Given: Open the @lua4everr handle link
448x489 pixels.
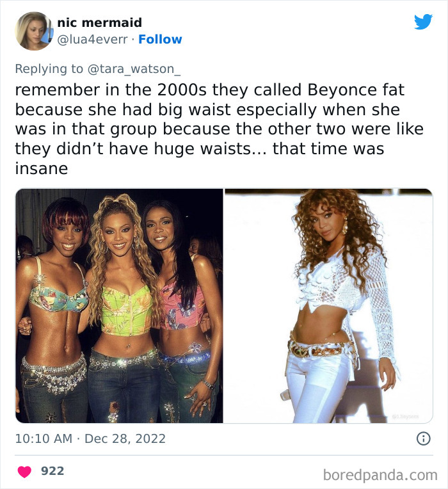Looking at the screenshot, I should [92, 40].
